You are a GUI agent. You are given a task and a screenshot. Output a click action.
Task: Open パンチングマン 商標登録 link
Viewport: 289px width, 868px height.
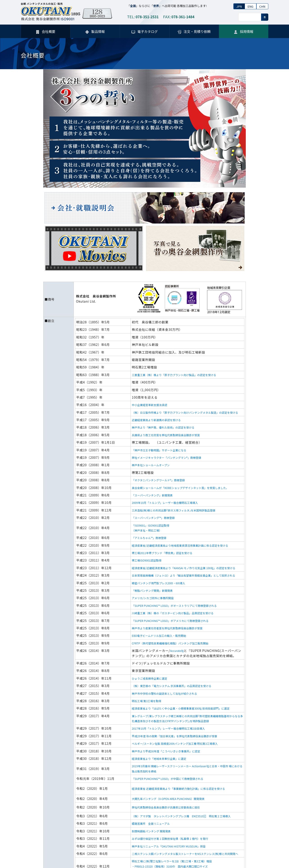[166, 458]
